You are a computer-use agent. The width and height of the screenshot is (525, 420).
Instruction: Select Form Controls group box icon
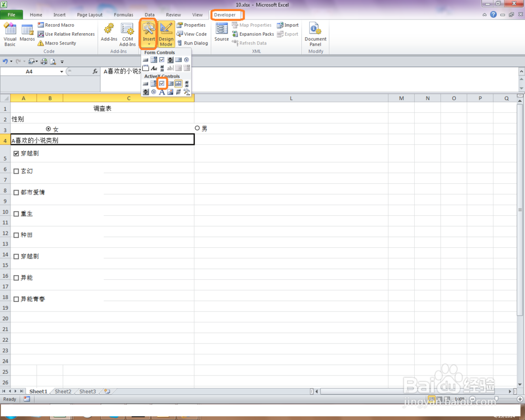coord(145,68)
